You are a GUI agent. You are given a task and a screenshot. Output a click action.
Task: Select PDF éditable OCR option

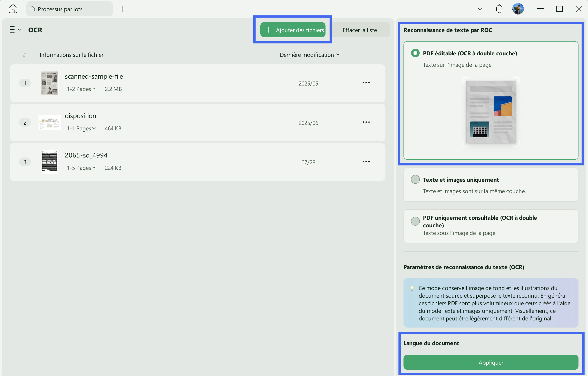tap(415, 53)
